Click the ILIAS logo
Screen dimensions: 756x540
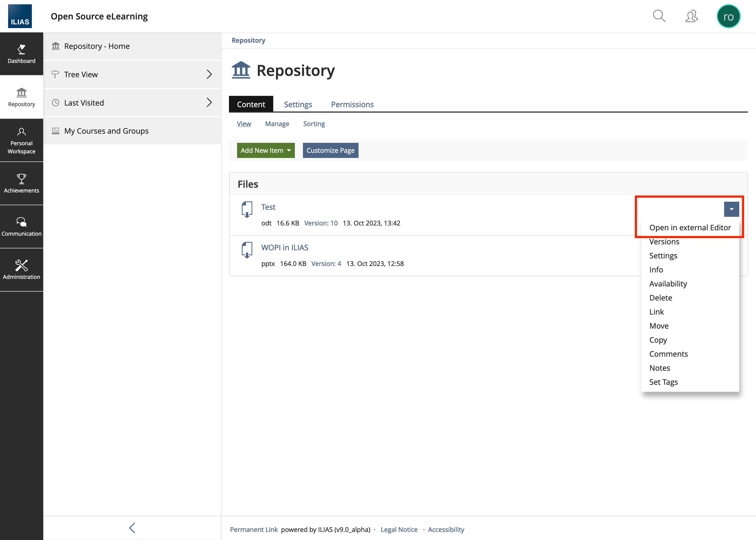point(20,16)
